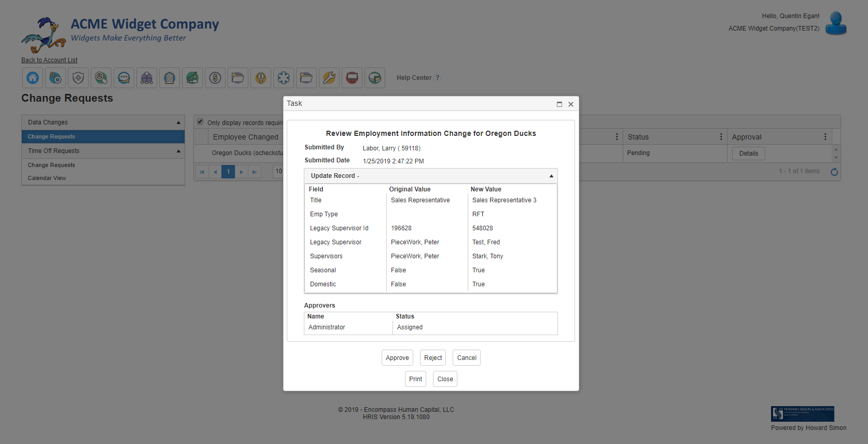Open the dollar sign payroll icon
Viewport: 868px width, 444px height.
215,78
